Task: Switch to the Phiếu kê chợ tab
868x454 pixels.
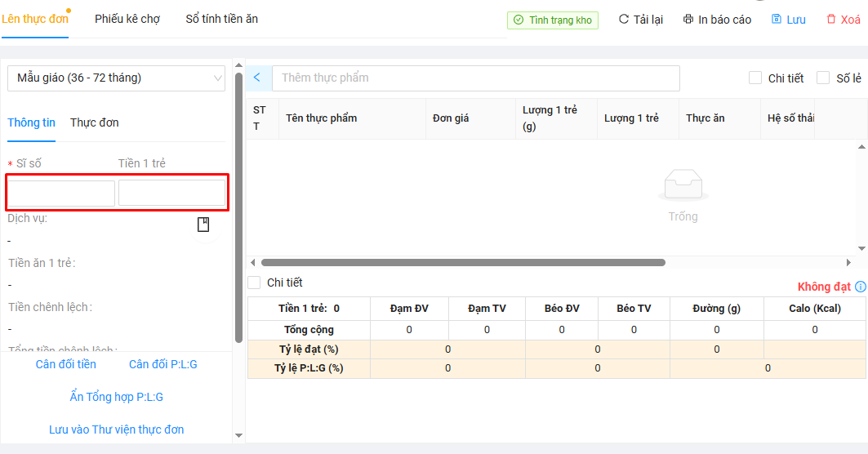Action: [127, 19]
